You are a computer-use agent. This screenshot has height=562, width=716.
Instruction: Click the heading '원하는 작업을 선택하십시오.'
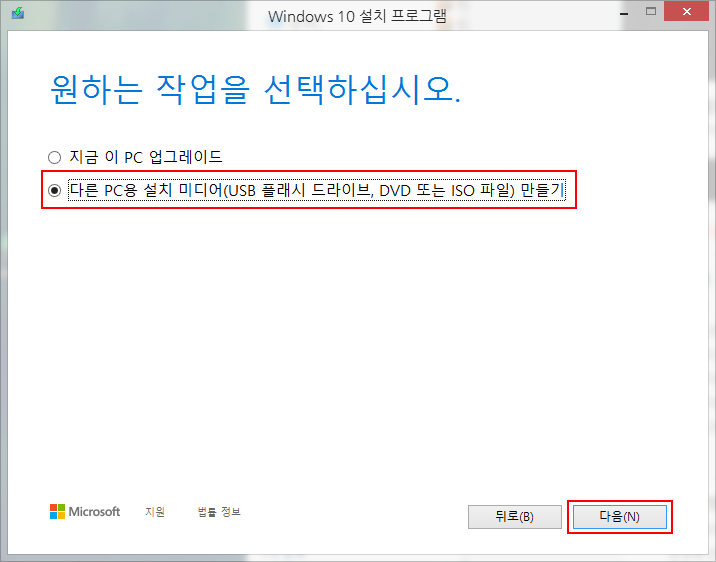click(255, 89)
